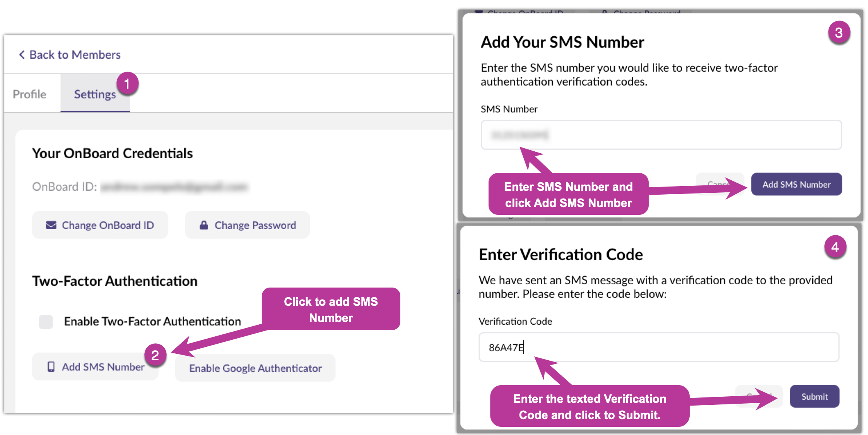The height and width of the screenshot is (435, 868).
Task: Go back to Members page
Action: [75, 55]
